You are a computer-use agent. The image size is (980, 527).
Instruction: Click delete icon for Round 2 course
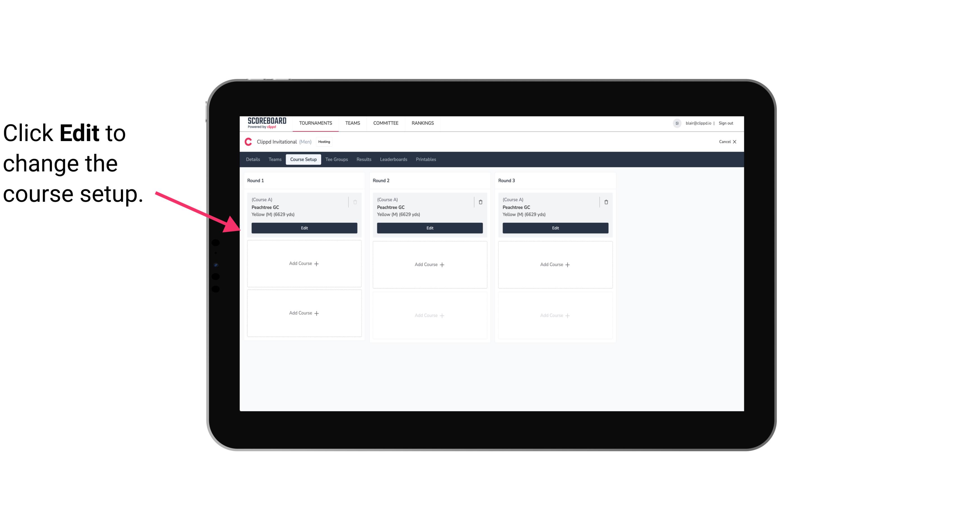[480, 202]
